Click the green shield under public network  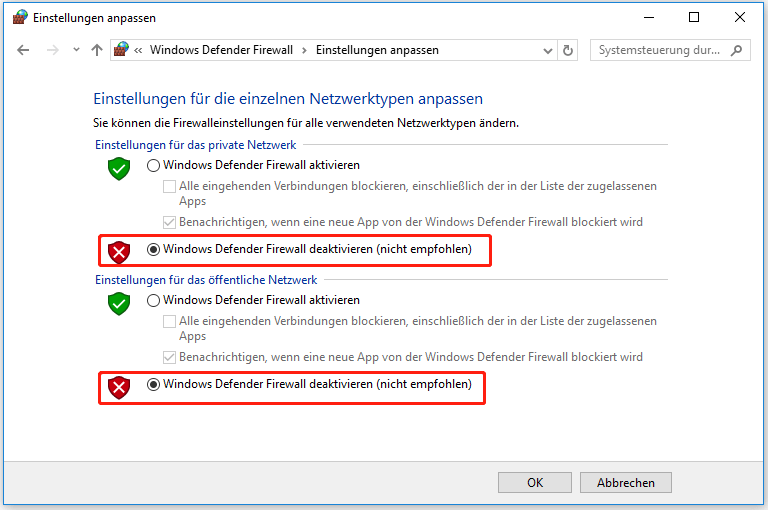pos(120,303)
